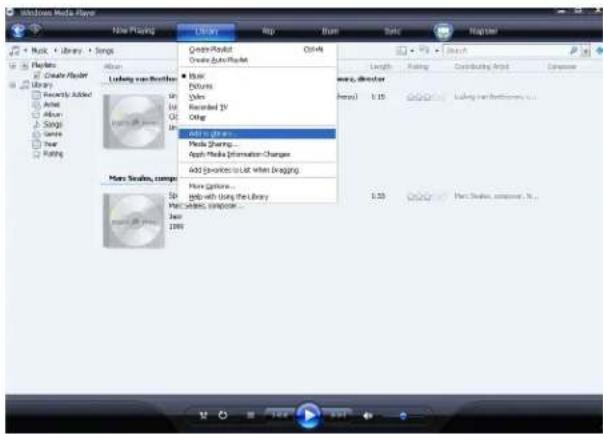The height and width of the screenshot is (434, 603).
Task: Select Recently Added in the Library tree
Action: click(67, 95)
